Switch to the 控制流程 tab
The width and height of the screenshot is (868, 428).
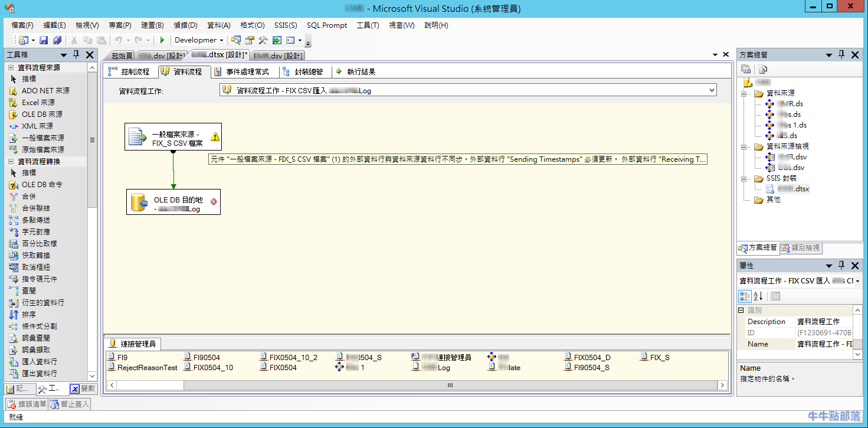click(x=130, y=71)
